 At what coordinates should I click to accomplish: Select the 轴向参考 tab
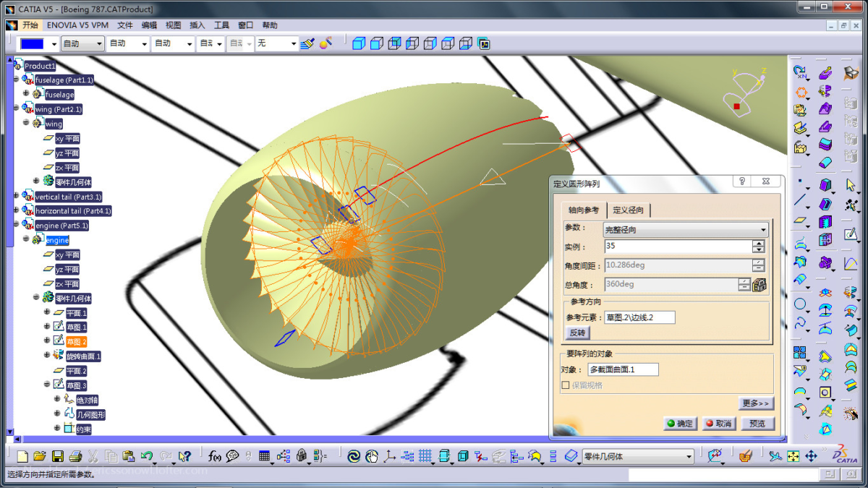tap(583, 210)
